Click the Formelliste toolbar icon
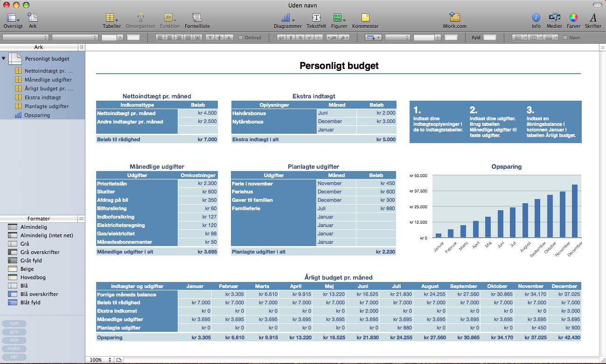 [x=197, y=19]
